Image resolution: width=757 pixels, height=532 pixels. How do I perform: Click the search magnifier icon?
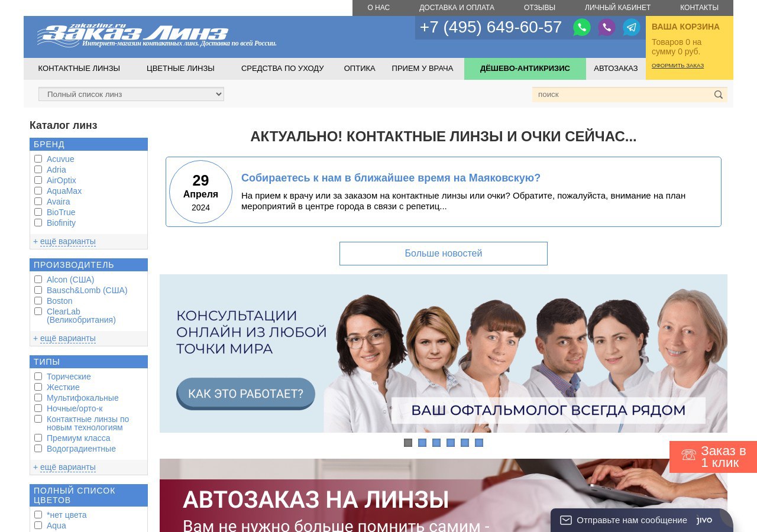[718, 95]
